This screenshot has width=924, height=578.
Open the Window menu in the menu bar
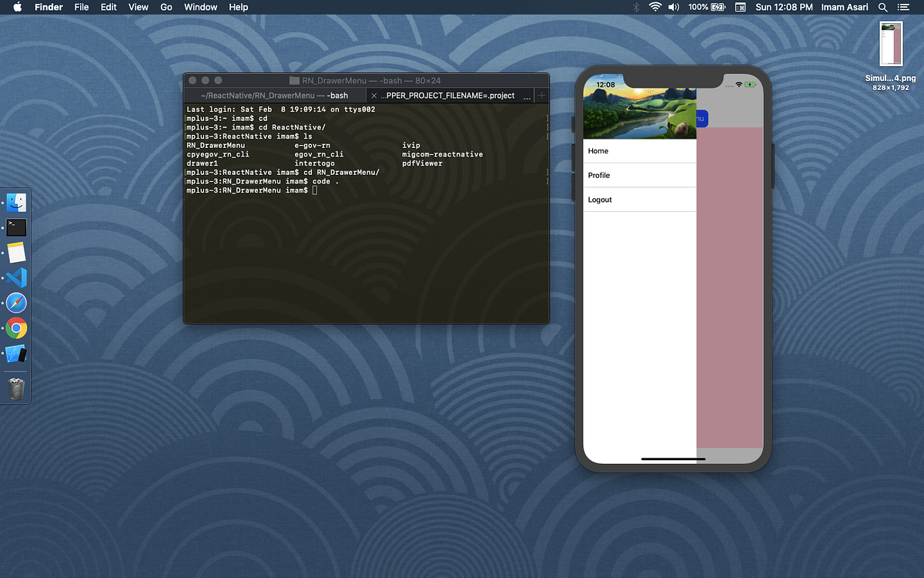(x=200, y=7)
